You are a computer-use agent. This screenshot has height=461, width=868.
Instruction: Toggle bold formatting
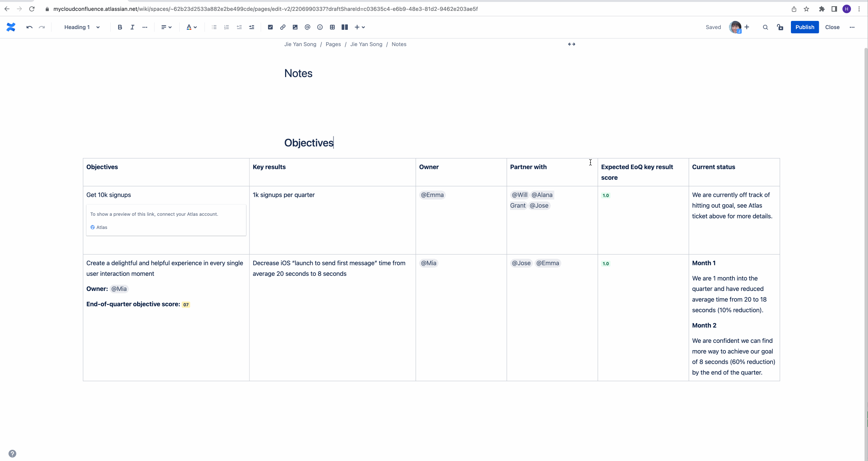coord(120,27)
